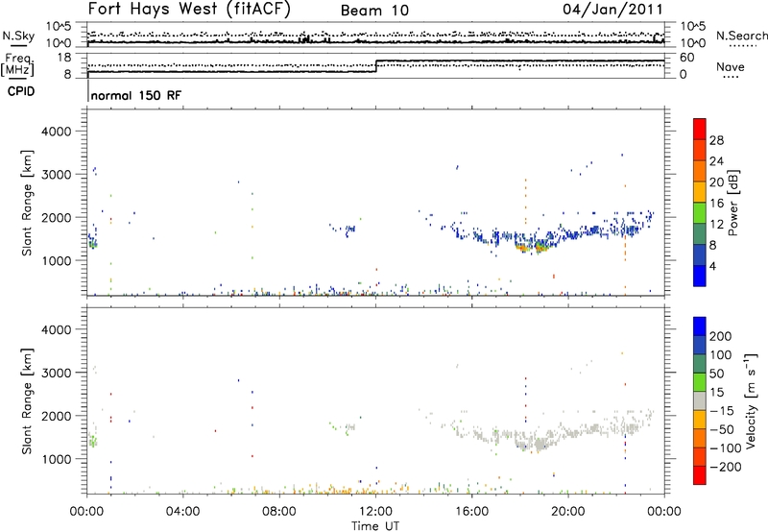Click the bright blue bottom Power colorbar segment

click(700, 276)
